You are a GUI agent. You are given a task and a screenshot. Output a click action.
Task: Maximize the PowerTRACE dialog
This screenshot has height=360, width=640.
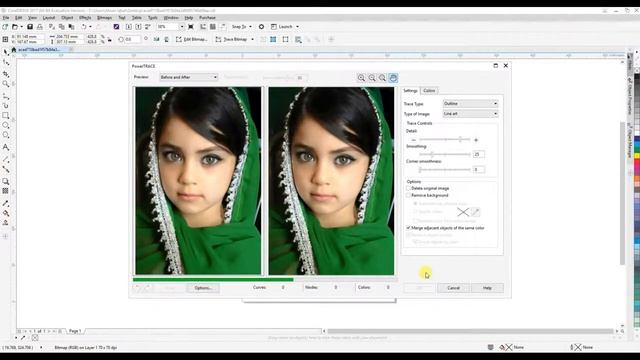[496, 65]
